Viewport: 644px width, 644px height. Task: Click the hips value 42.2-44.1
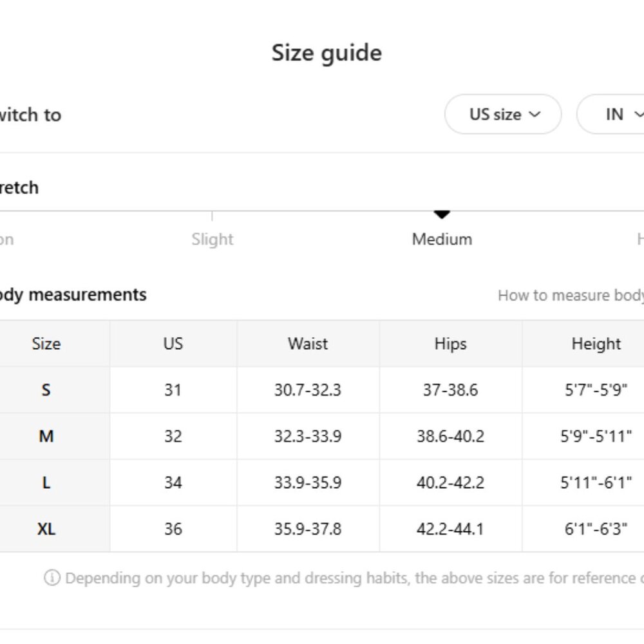pos(451,529)
